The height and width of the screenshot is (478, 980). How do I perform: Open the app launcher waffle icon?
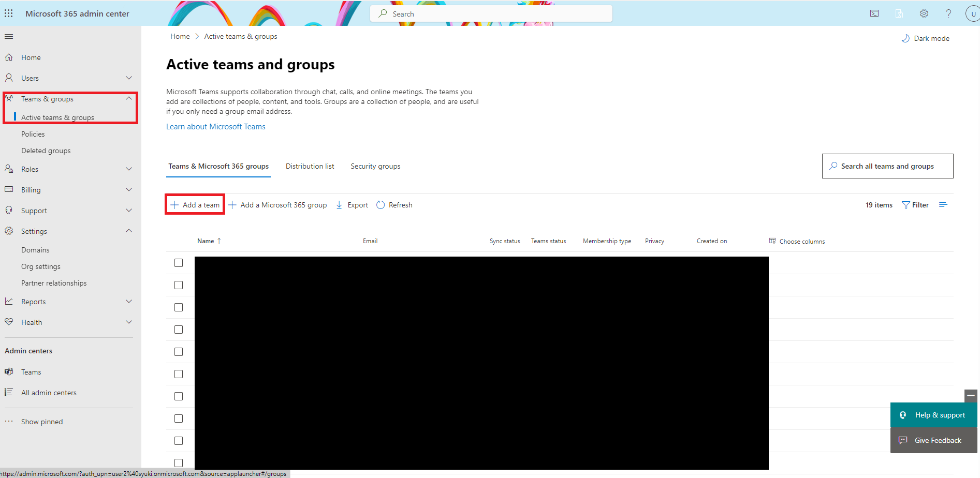(9, 13)
